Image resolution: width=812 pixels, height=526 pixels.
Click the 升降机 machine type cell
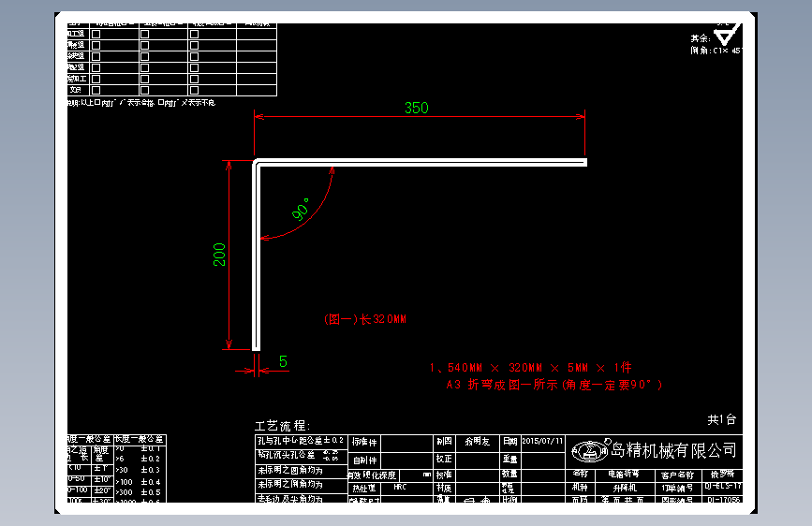[x=625, y=489]
